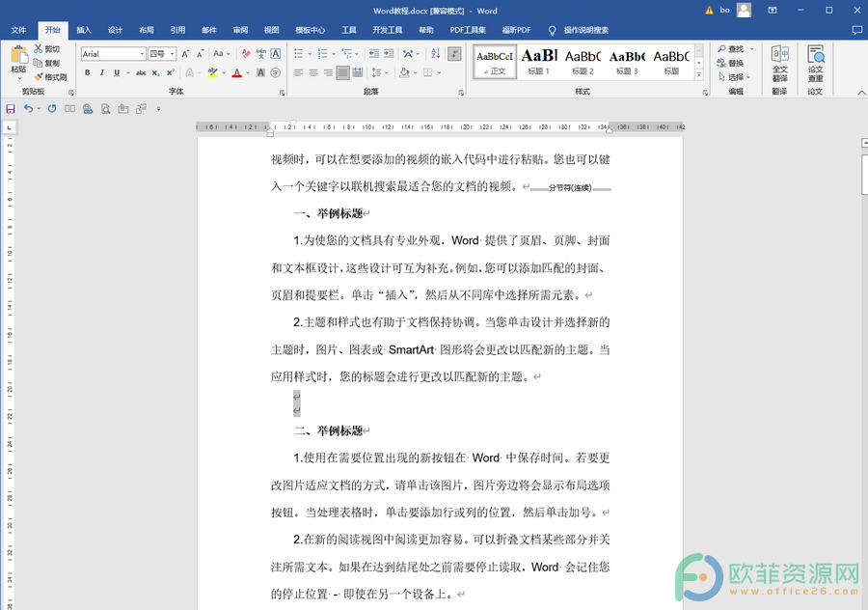Apply distributed alignment
Image resolution: width=868 pixels, height=610 pixels.
(x=357, y=72)
